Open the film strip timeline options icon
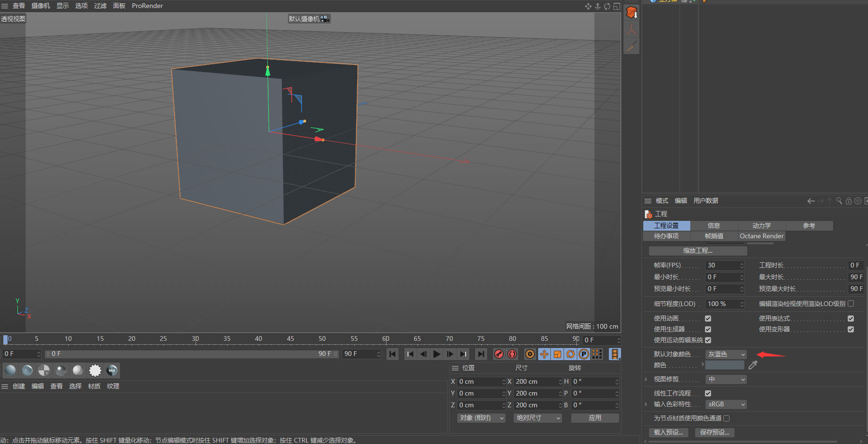The height and width of the screenshot is (444, 868). coord(614,354)
